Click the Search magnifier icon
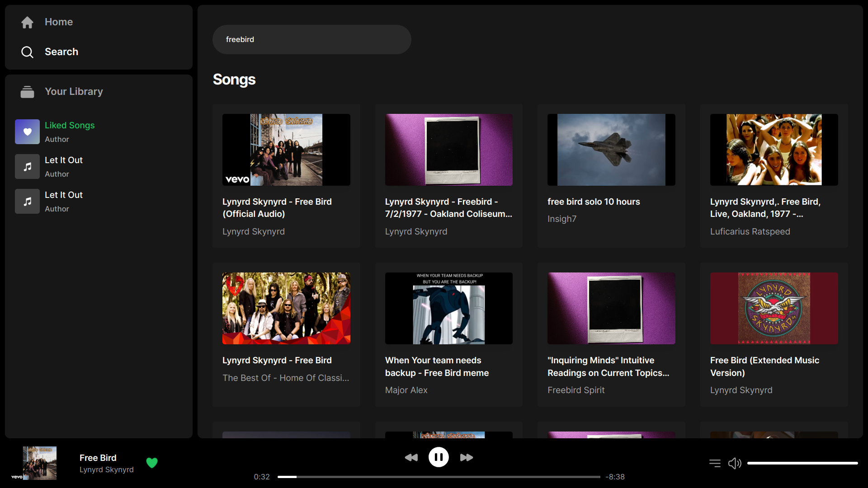The height and width of the screenshot is (488, 868). pyautogui.click(x=27, y=52)
